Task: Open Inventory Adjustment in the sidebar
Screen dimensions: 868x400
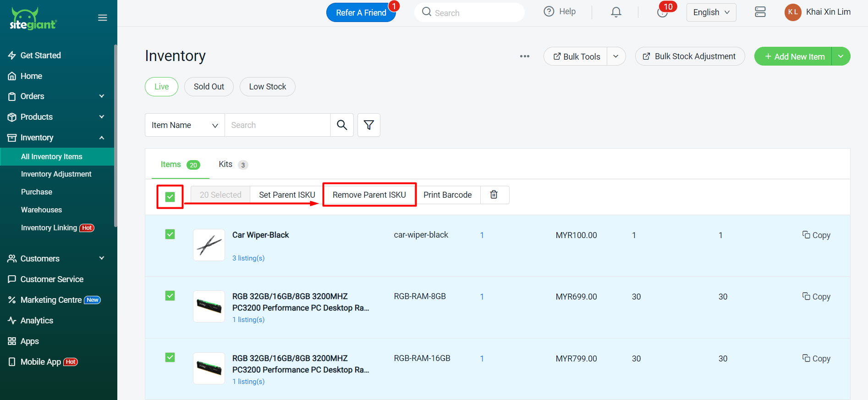Action: point(56,174)
